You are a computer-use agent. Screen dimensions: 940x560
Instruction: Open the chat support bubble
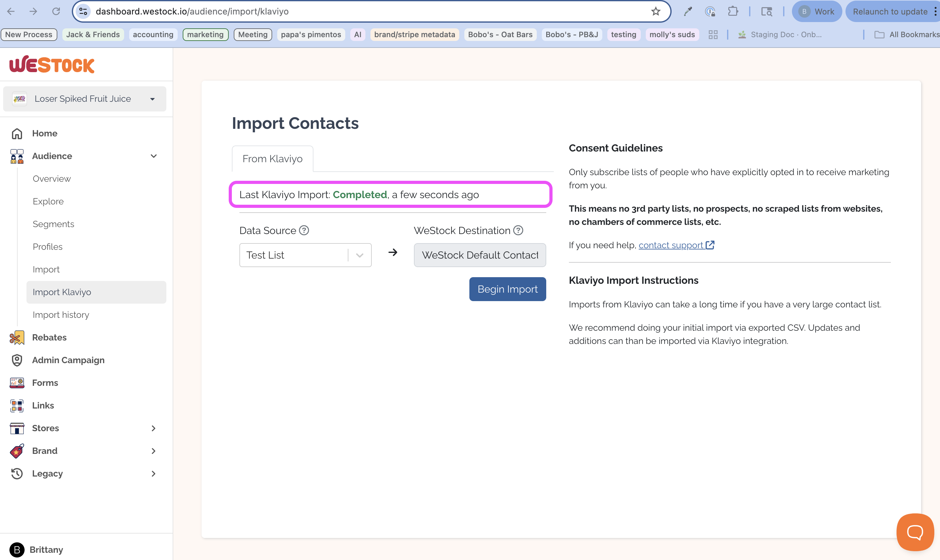[x=915, y=533]
